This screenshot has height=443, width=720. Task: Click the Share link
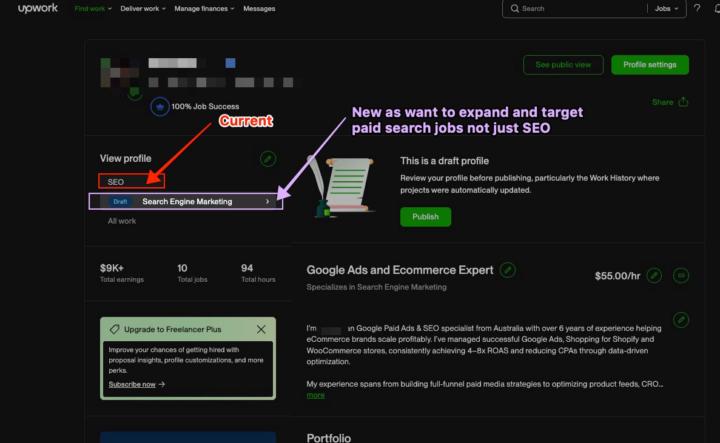click(662, 102)
